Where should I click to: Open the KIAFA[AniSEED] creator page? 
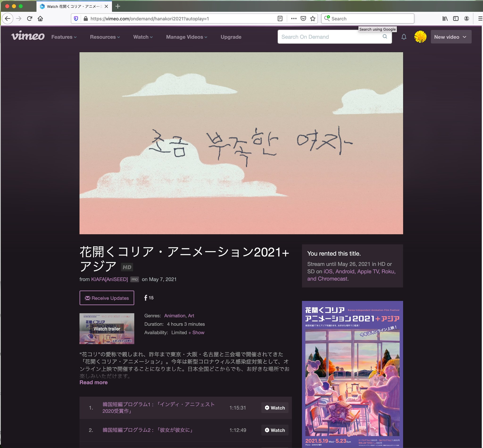109,279
